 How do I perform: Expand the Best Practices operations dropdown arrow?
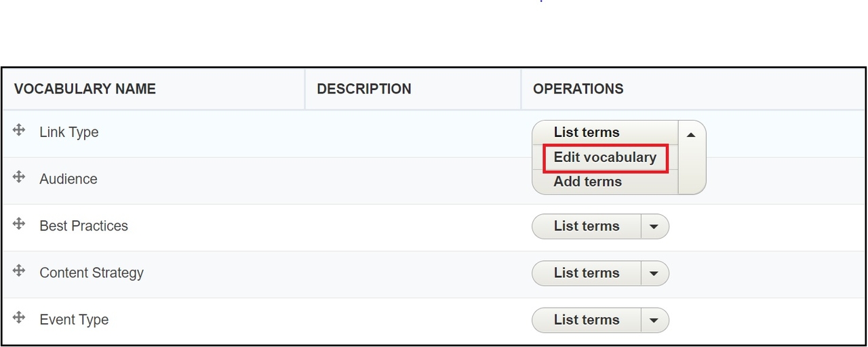[654, 226]
